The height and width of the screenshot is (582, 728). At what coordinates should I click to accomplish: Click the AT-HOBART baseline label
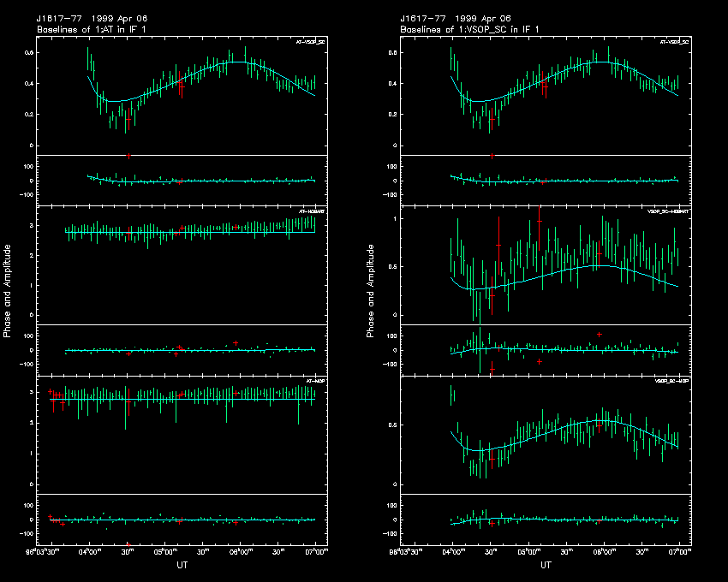click(312, 211)
